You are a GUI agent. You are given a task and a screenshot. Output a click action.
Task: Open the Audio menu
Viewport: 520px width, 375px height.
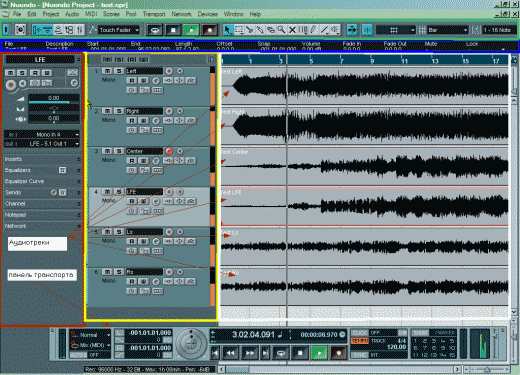coord(72,14)
